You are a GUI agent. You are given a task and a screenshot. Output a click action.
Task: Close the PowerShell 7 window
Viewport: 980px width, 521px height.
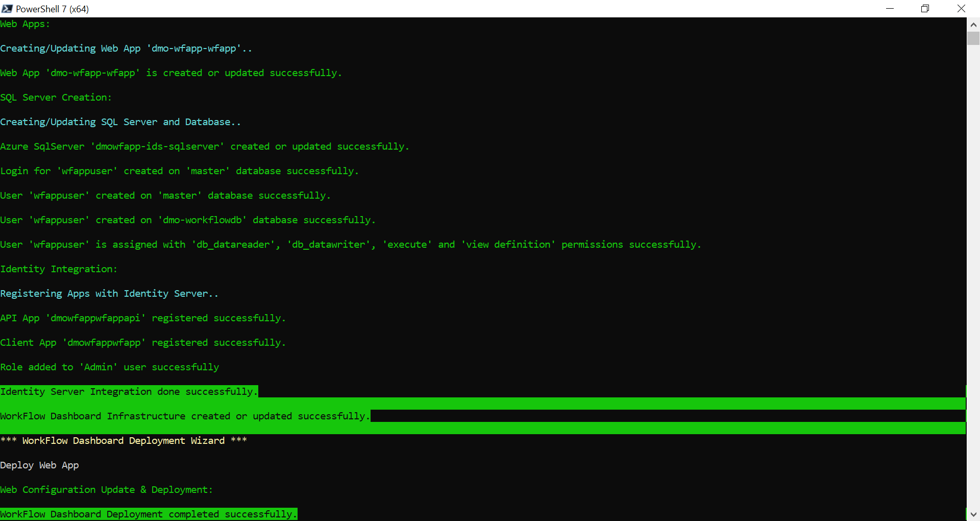(x=961, y=9)
